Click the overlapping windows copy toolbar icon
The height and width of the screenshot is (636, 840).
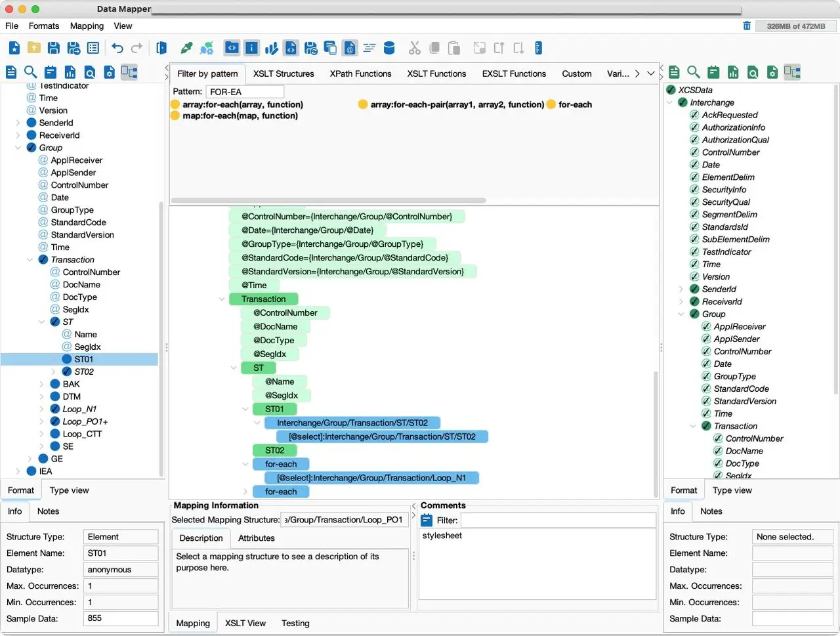[x=331, y=48]
